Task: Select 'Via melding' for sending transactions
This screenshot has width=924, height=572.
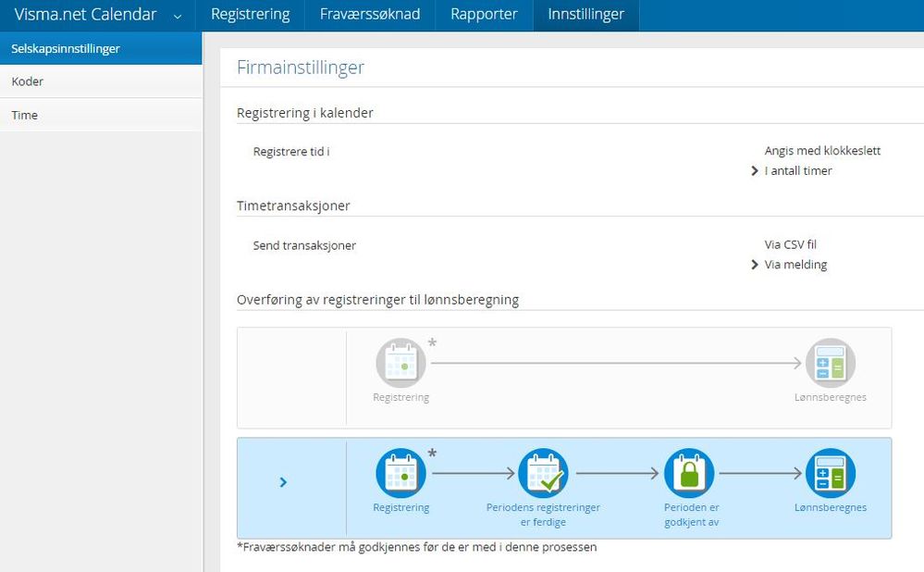Action: (795, 265)
